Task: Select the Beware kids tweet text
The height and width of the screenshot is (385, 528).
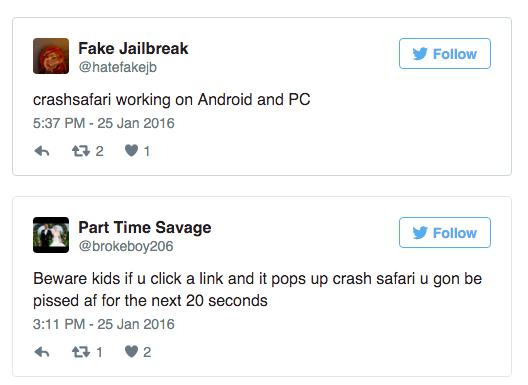Action: pos(258,290)
